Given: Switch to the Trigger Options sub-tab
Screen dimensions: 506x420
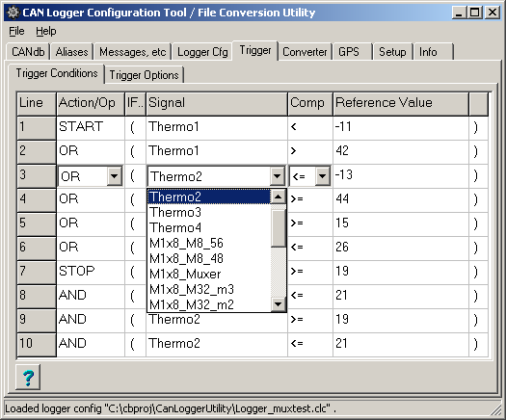Looking at the screenshot, I should [144, 75].
